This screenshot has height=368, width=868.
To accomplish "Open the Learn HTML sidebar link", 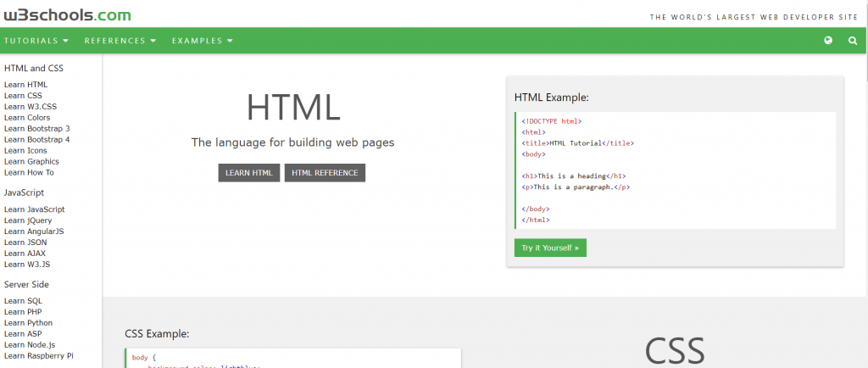I will [x=25, y=85].
